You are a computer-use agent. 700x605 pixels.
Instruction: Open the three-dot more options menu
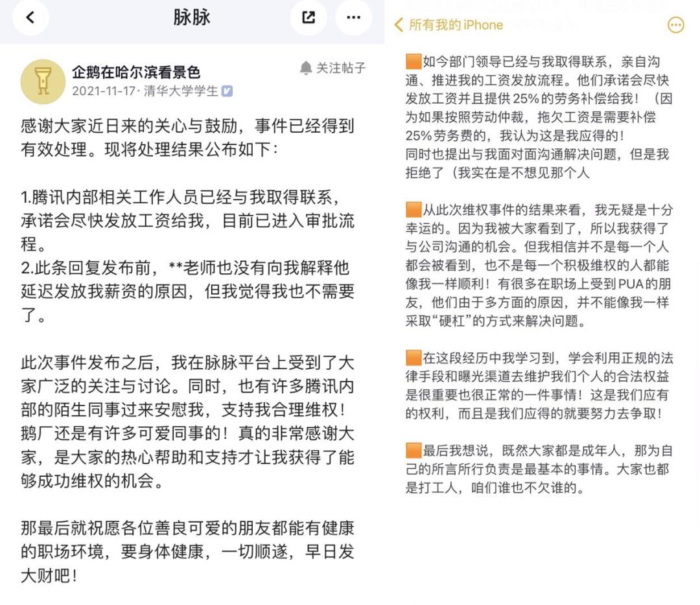(354, 17)
